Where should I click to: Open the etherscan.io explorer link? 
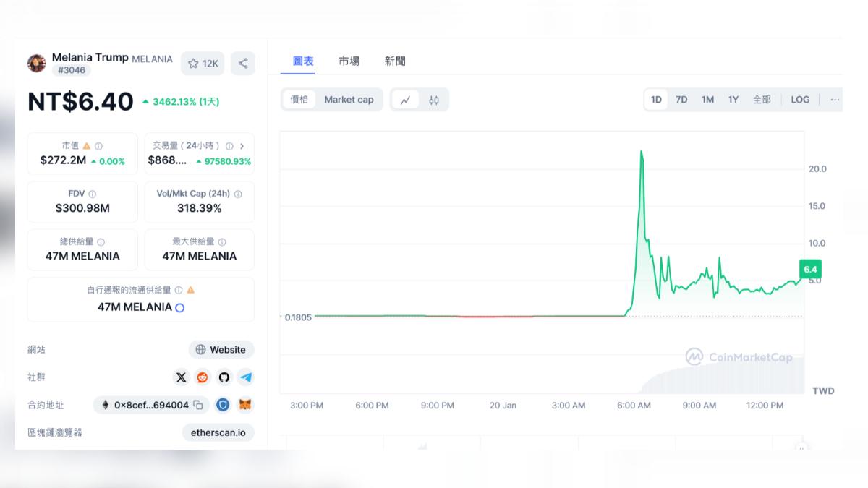tap(218, 432)
